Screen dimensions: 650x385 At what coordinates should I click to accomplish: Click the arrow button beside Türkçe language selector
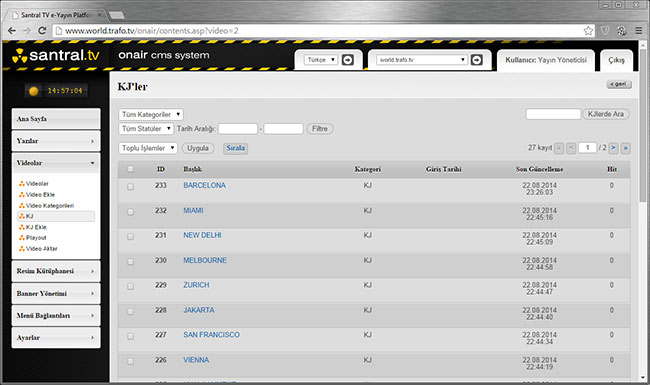(x=348, y=60)
